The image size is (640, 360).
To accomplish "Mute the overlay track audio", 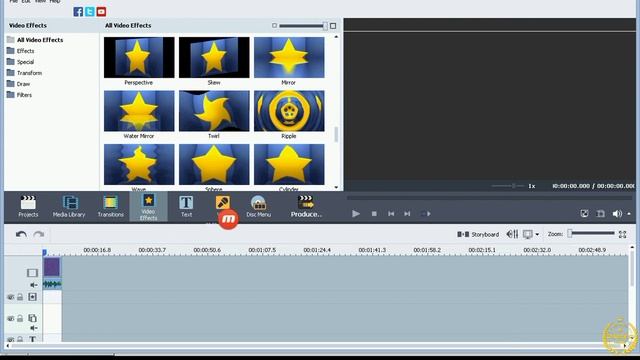I will point(34,328).
